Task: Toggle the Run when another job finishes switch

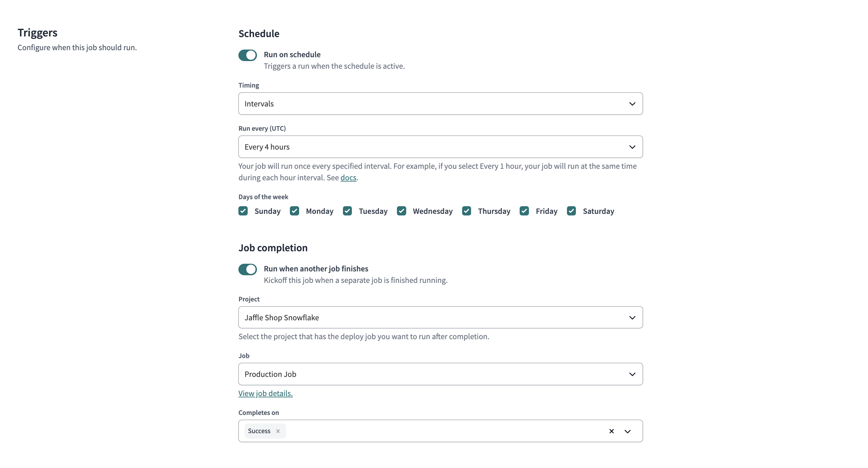Action: point(248,269)
